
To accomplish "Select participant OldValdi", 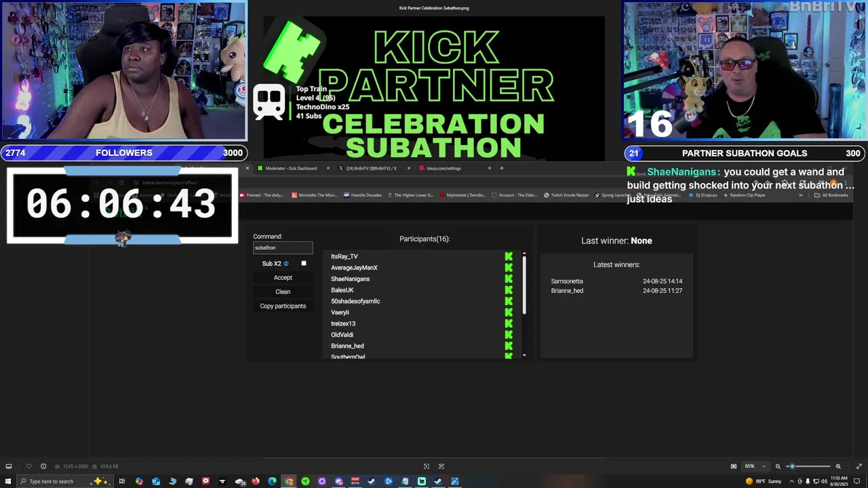I will [342, 335].
